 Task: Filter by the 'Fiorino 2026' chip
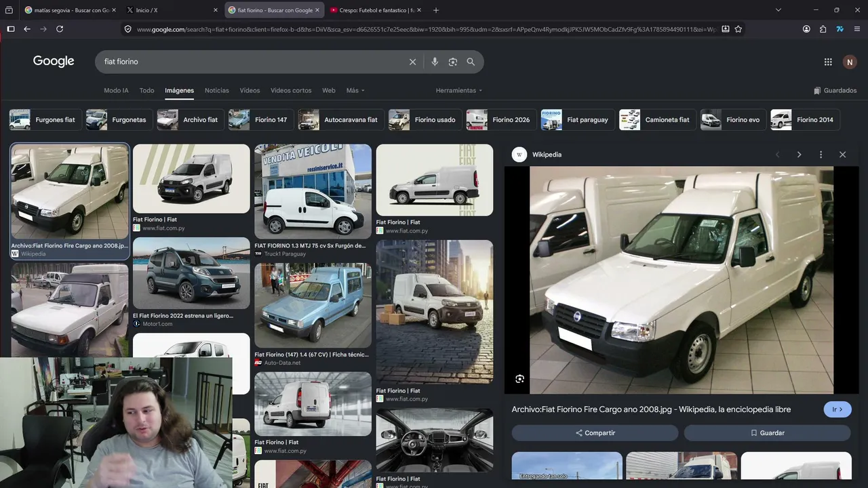click(x=501, y=120)
